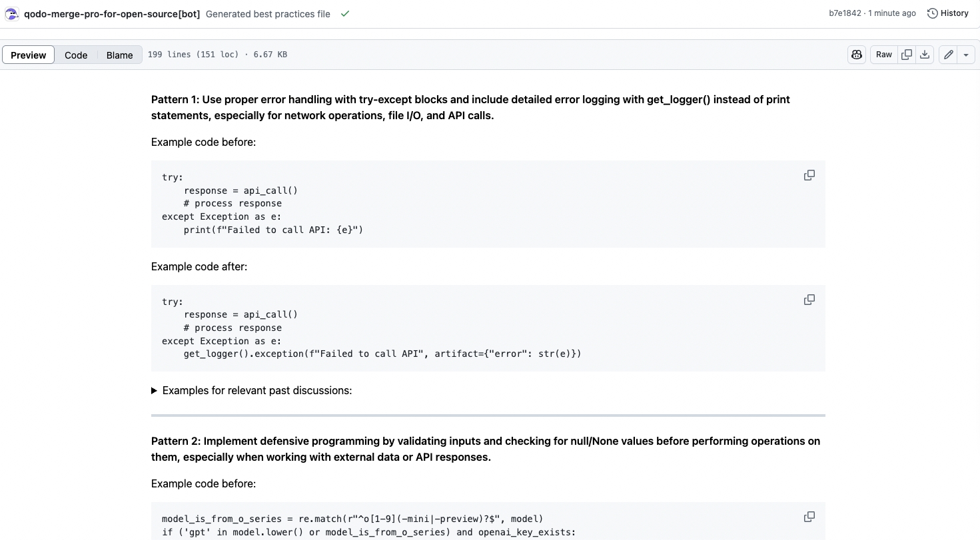Image resolution: width=980 pixels, height=540 pixels.
Task: Expand 'Examples for relevant past discussions'
Action: (251, 390)
